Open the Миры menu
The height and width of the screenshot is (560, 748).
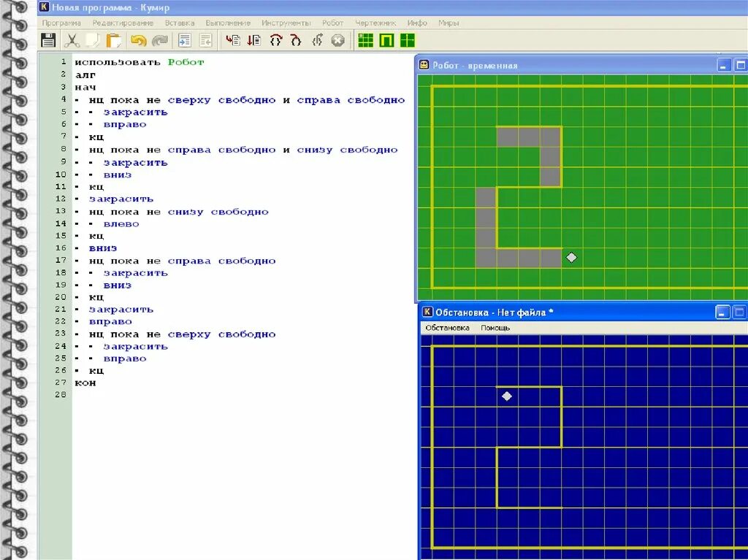point(449,23)
